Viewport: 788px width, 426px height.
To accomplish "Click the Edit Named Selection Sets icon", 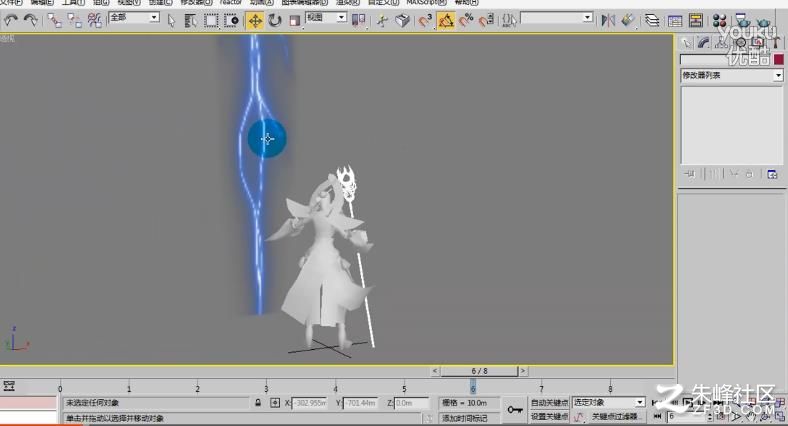I will 509,21.
